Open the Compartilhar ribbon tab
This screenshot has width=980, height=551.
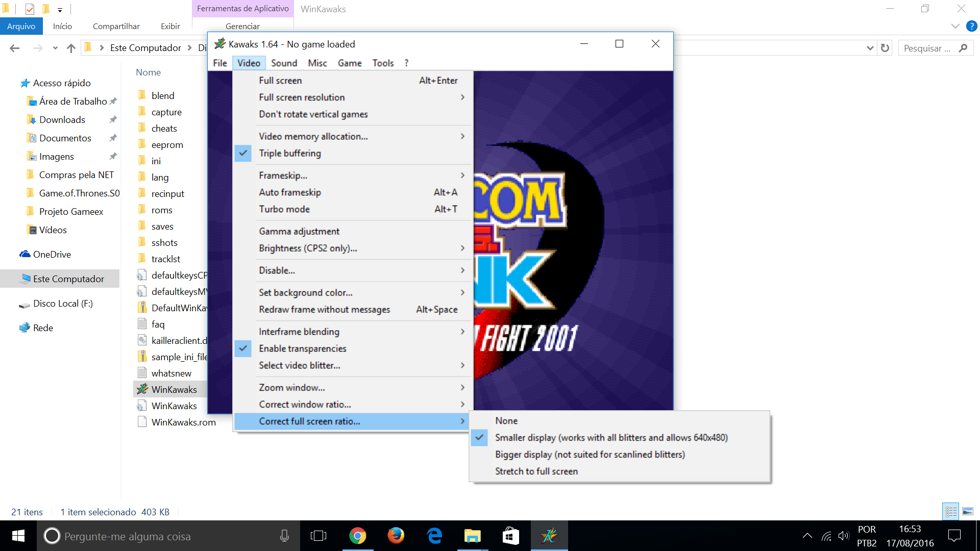coord(116,26)
